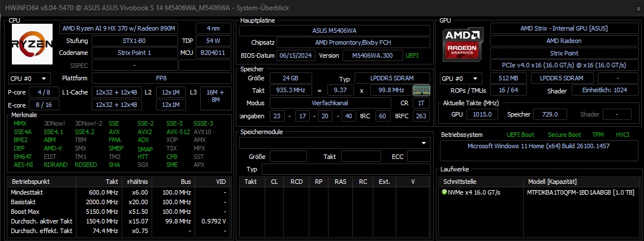The height and width of the screenshot is (241, 644).
Task: Click the Shader value Einheitlich: 1024
Action: pos(604,91)
